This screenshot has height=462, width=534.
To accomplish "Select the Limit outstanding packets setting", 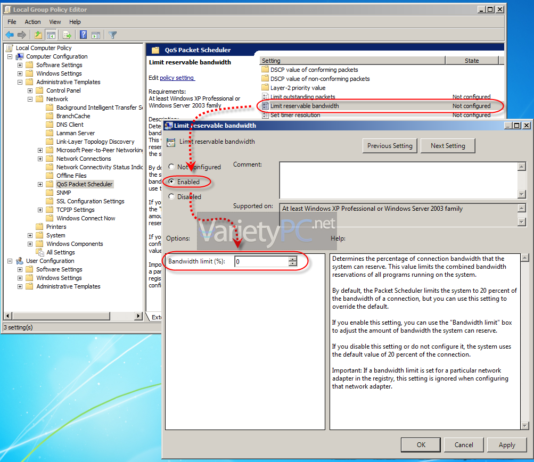I will click(302, 97).
